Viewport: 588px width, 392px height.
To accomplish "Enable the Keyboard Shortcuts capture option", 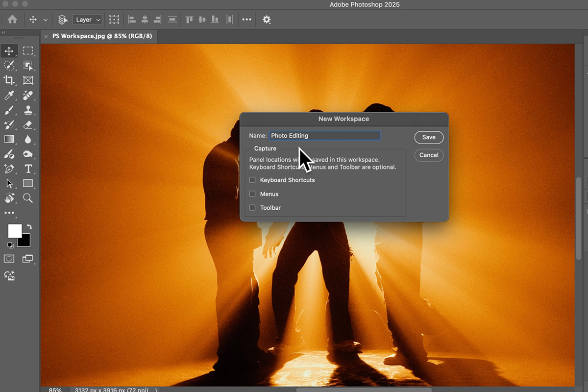I will (x=252, y=180).
